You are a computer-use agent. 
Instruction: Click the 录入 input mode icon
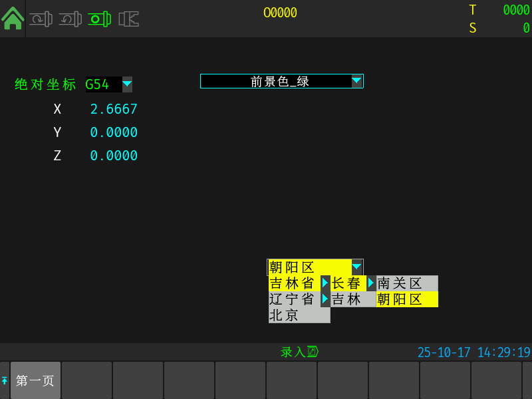point(313,352)
